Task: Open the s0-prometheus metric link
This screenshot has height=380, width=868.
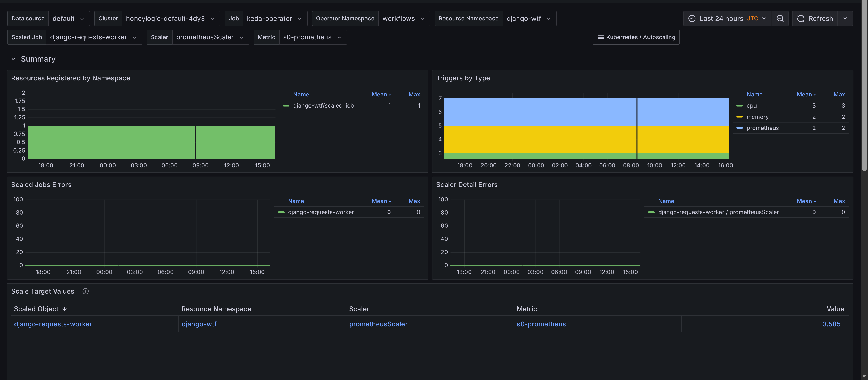Action: tap(541, 324)
